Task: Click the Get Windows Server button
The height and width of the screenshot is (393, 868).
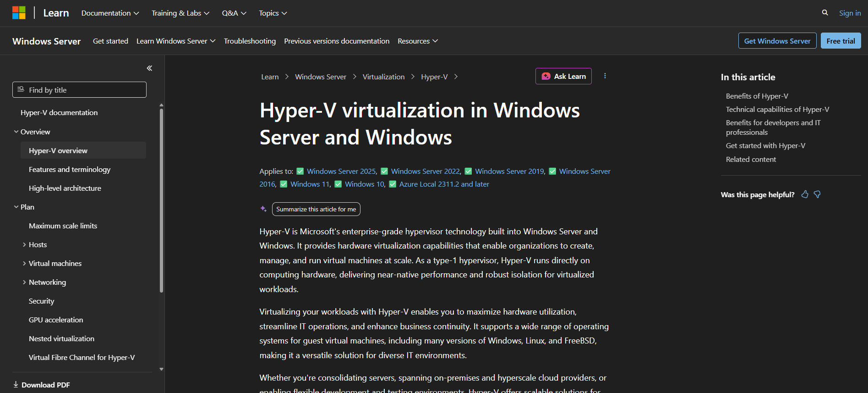Action: [x=777, y=41]
